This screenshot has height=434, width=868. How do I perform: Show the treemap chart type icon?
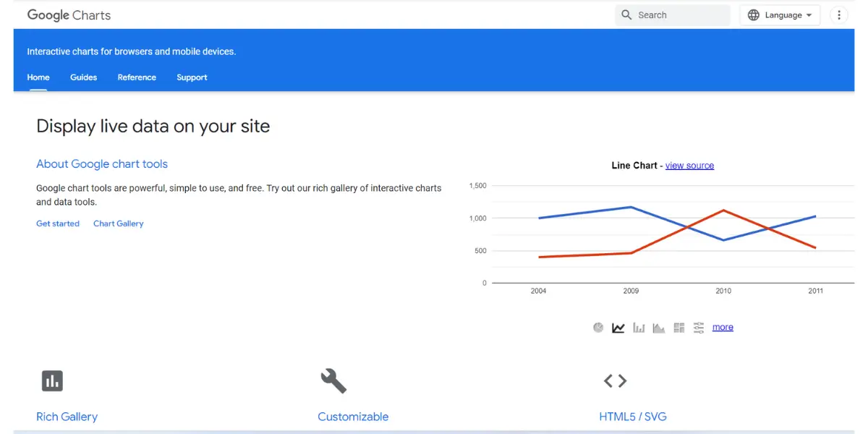pos(678,328)
